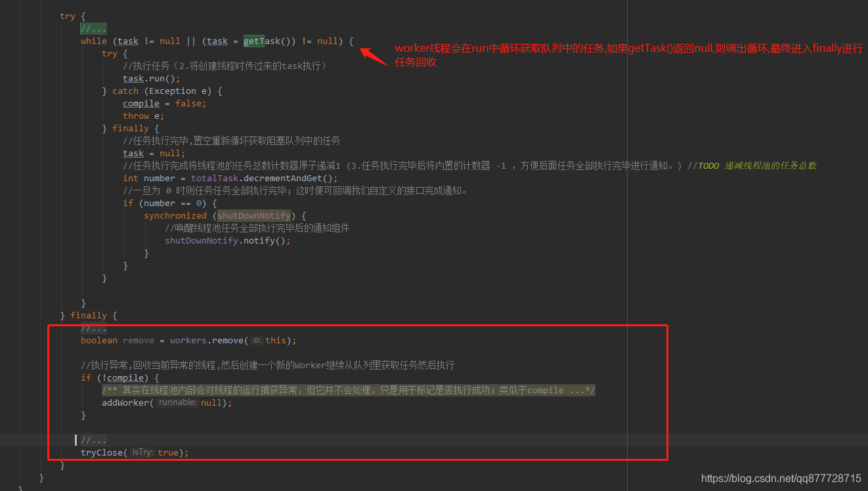Image resolution: width=868 pixels, height=491 pixels.
Task: Expand the folded //... region above tryClose
Action: coord(94,440)
